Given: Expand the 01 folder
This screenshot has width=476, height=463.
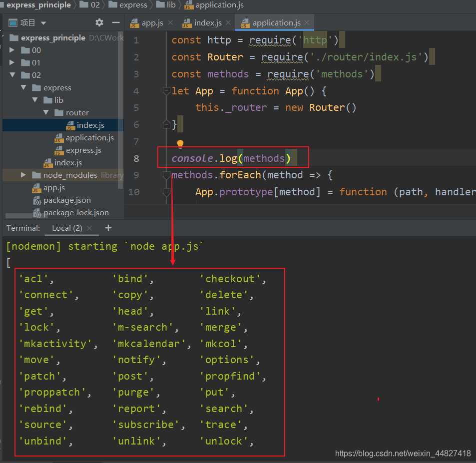Looking at the screenshot, I should pyautogui.click(x=11, y=62).
